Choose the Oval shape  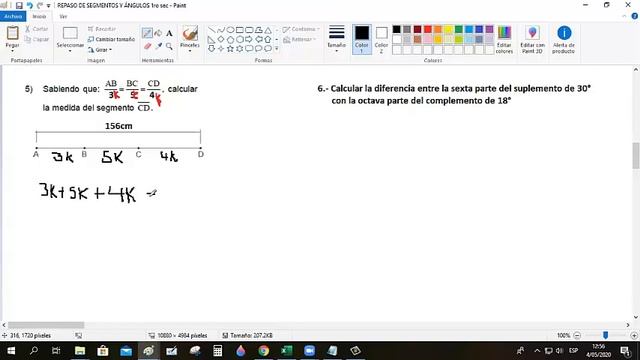(x=230, y=30)
